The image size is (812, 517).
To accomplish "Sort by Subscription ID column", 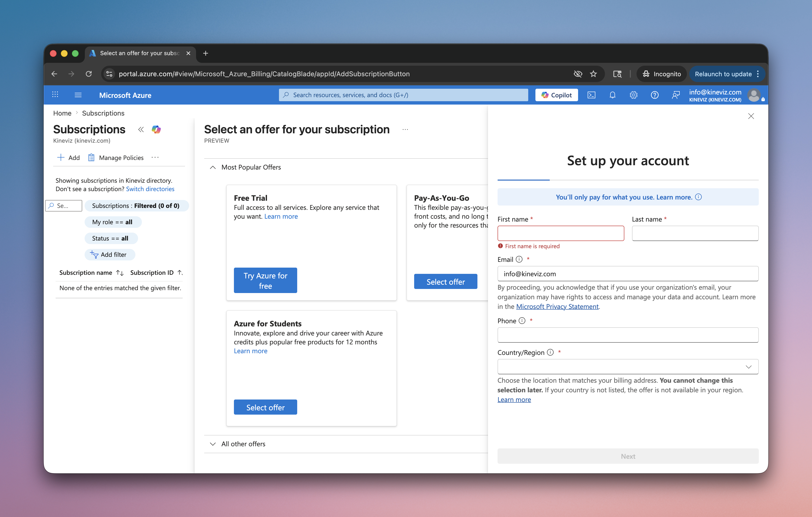I will click(156, 273).
